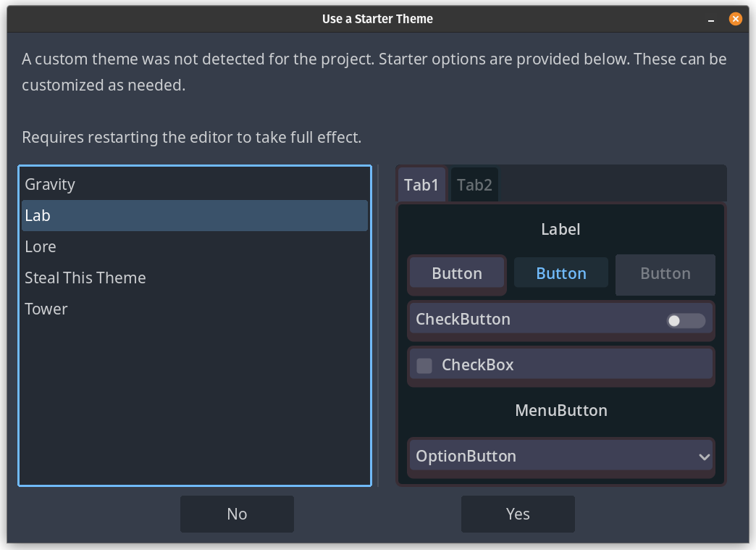The height and width of the screenshot is (550, 756).
Task: Select the Lab theme entry
Action: click(x=38, y=215)
